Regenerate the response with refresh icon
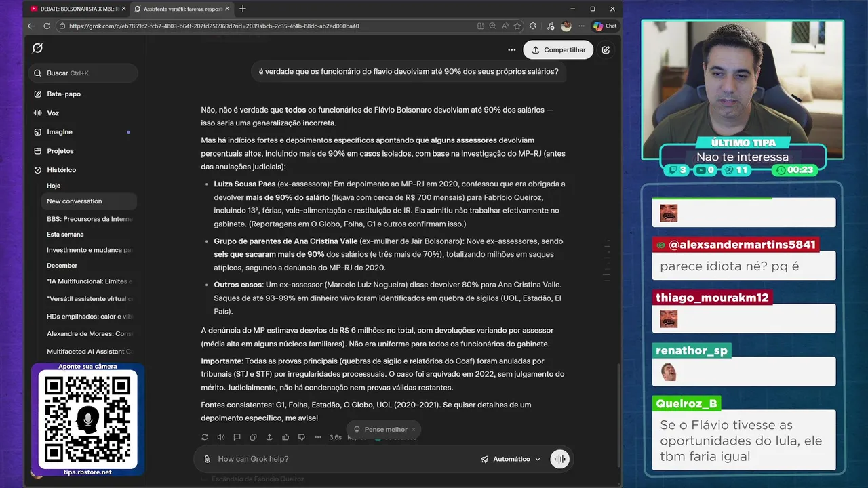The image size is (868, 488). [205, 437]
